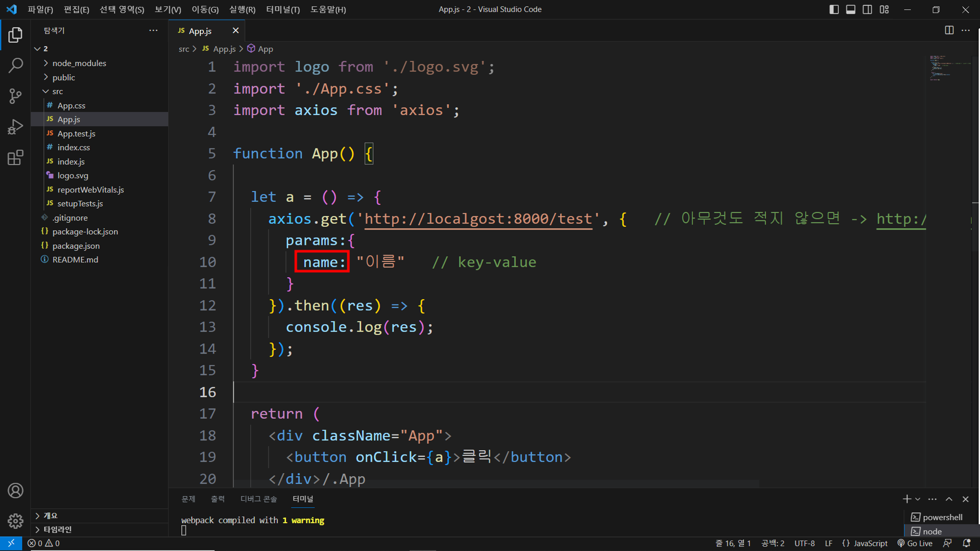The width and height of the screenshot is (980, 551).
Task: Toggle the secondary side bar layout
Action: click(867, 9)
